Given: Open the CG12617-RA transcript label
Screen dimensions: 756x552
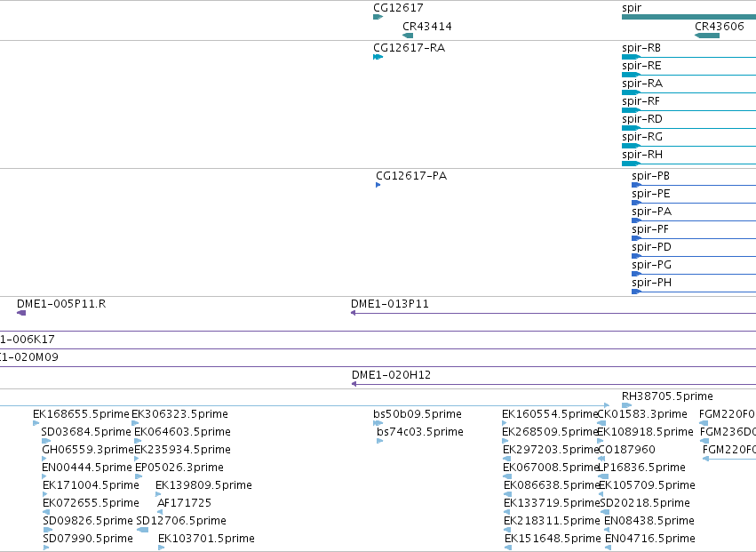Looking at the screenshot, I should pos(409,48).
